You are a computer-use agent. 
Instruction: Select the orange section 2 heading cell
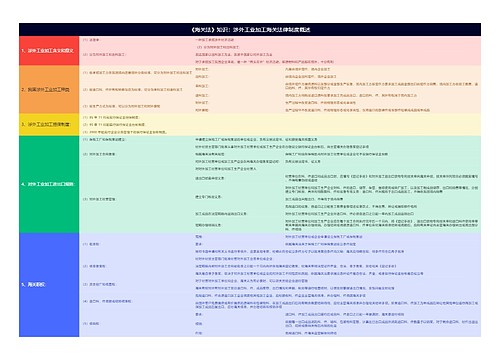(x=49, y=89)
